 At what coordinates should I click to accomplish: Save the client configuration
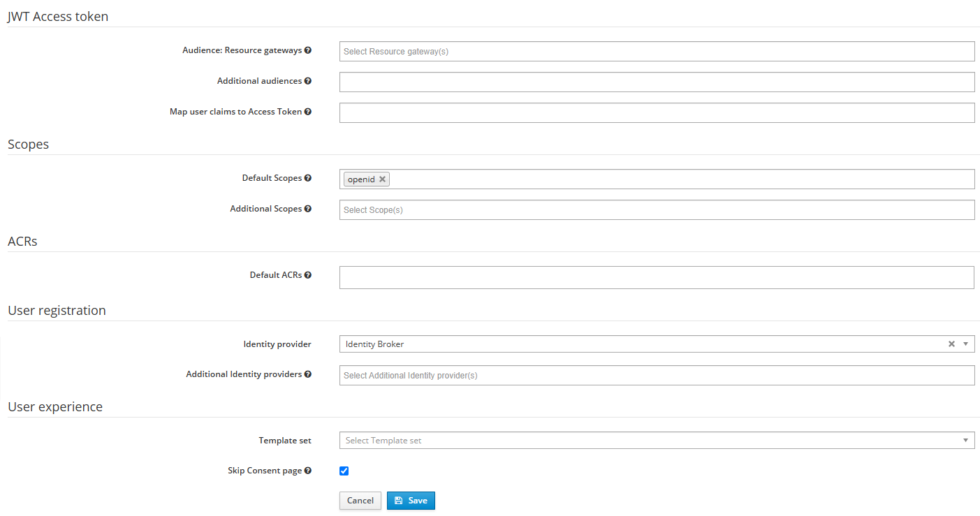point(411,501)
